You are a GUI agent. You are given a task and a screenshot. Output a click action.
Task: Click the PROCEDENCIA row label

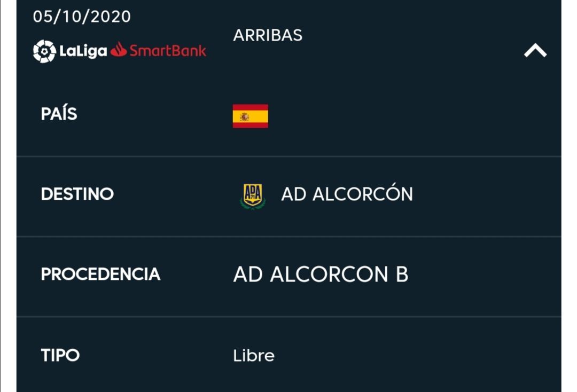coord(100,274)
